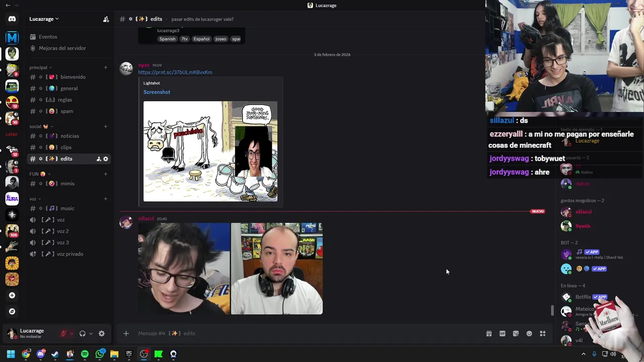The height and width of the screenshot is (362, 644).
Task: Click sillazul username in message
Action: [x=146, y=219]
